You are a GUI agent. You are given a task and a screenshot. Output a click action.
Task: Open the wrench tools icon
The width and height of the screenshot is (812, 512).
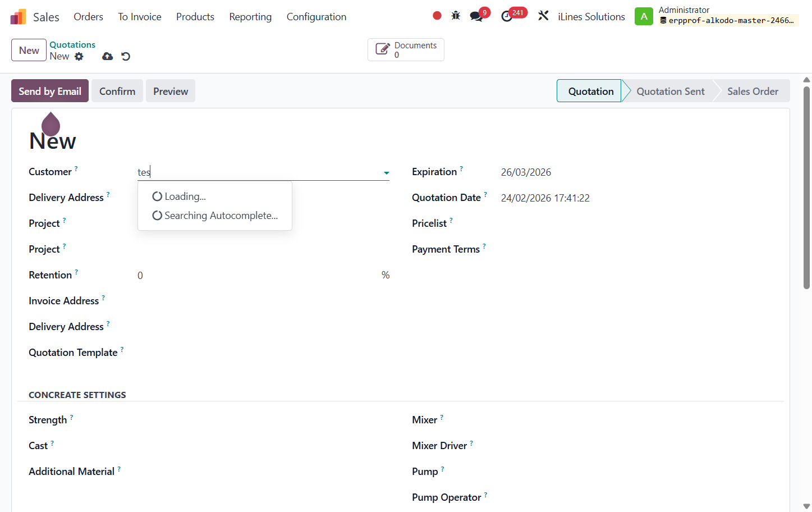coord(543,16)
